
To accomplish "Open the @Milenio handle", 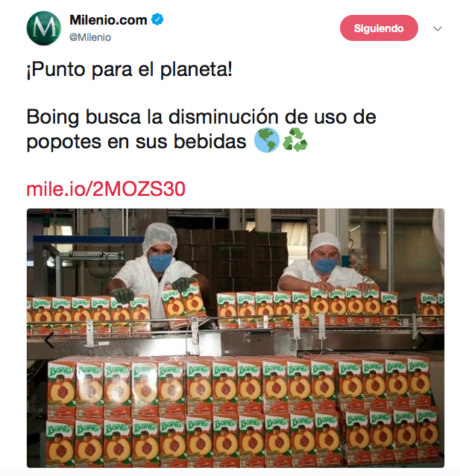I will (x=90, y=37).
